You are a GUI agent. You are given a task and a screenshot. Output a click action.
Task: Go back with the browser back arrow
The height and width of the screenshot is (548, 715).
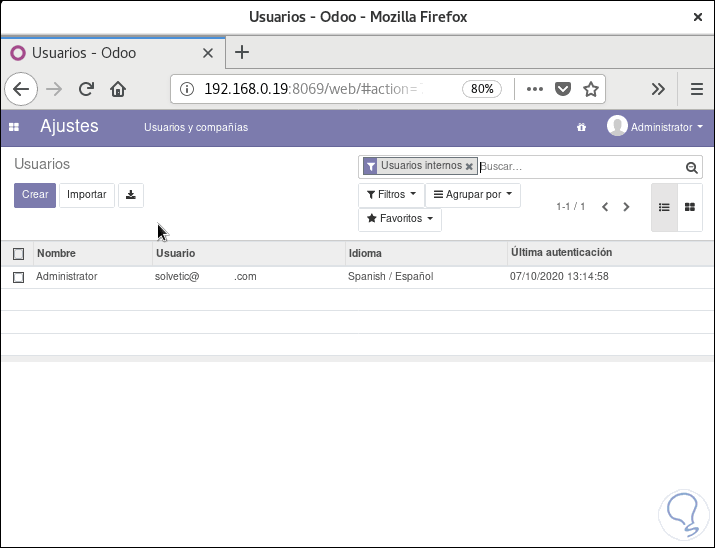coord(21,89)
